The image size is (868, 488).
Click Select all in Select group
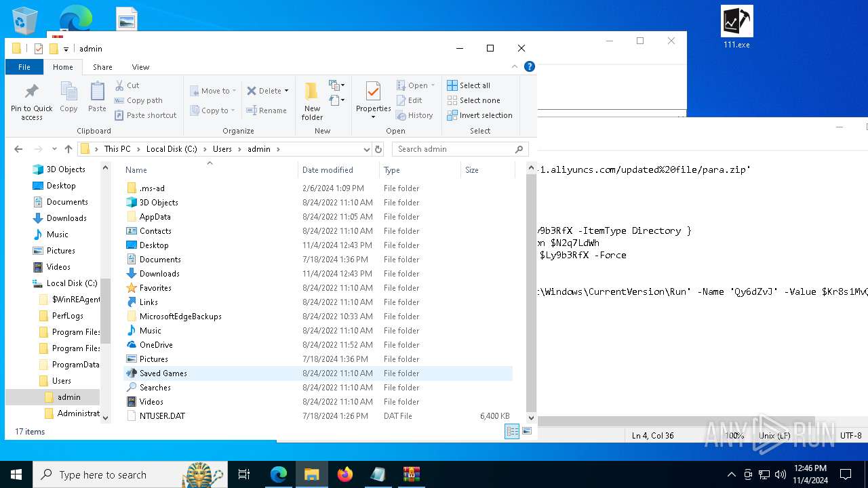[x=469, y=85]
